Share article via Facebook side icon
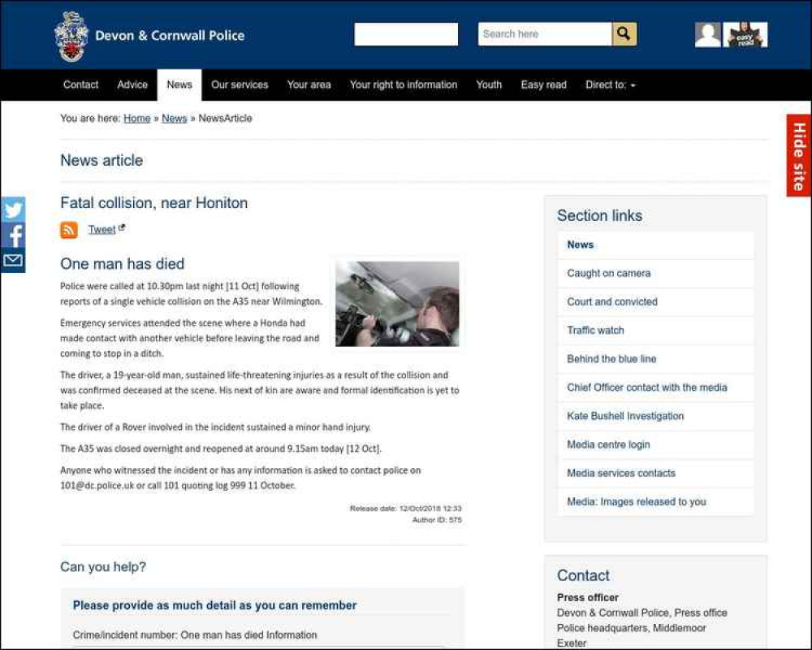 click(x=13, y=236)
